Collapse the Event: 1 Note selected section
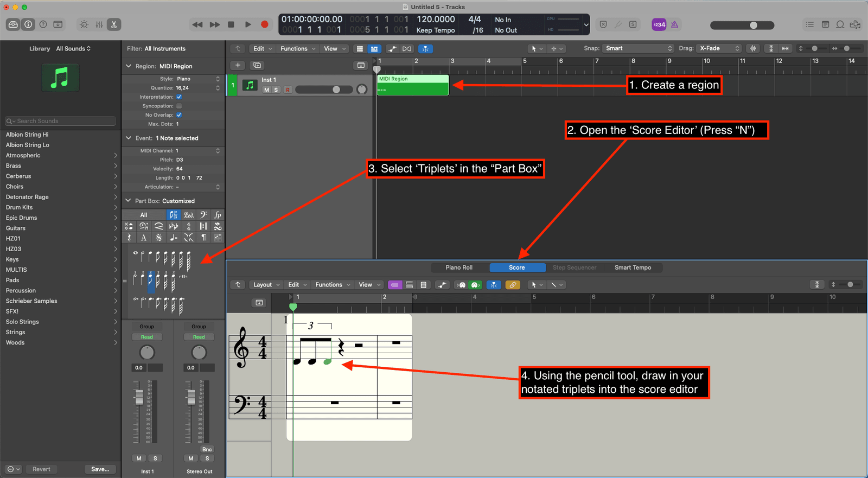This screenshot has width=868, height=478. [x=129, y=138]
